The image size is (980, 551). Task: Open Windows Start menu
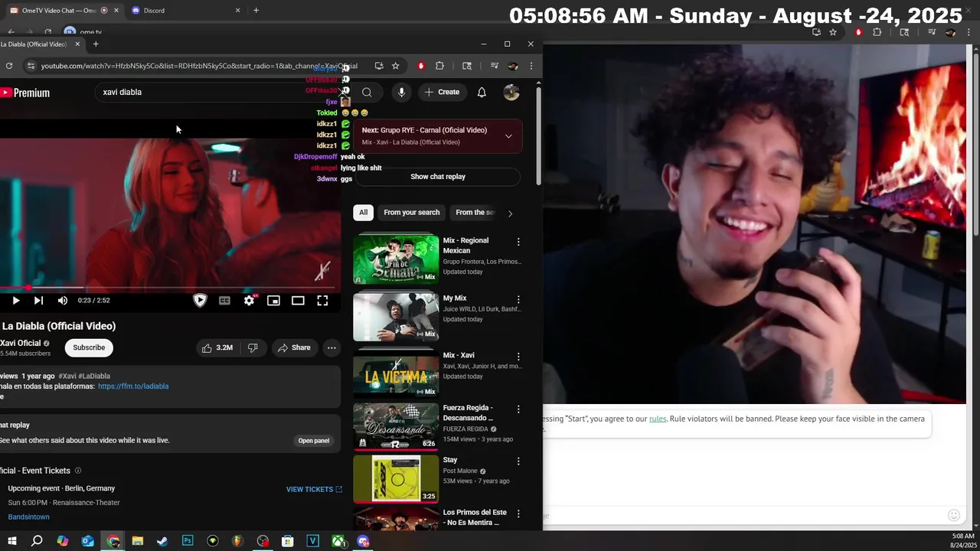11,541
